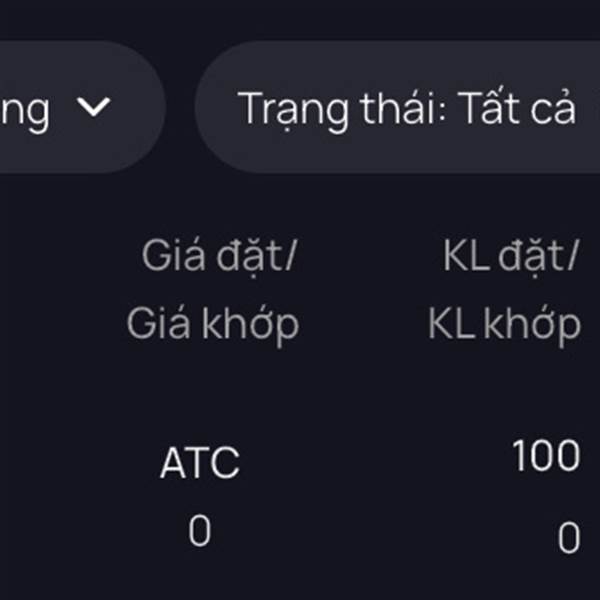The height and width of the screenshot is (600, 600).
Task: Click the chevron down arrow icon
Action: point(95,108)
